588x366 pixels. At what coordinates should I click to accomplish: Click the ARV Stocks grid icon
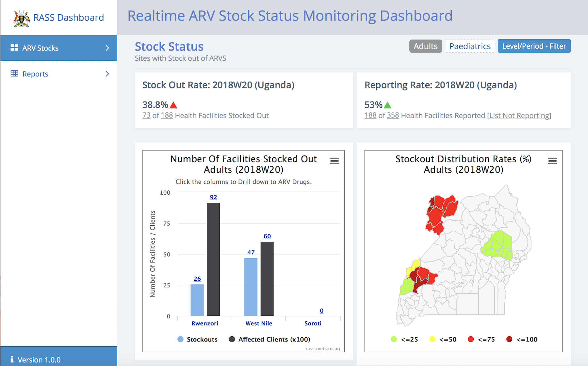pos(14,48)
